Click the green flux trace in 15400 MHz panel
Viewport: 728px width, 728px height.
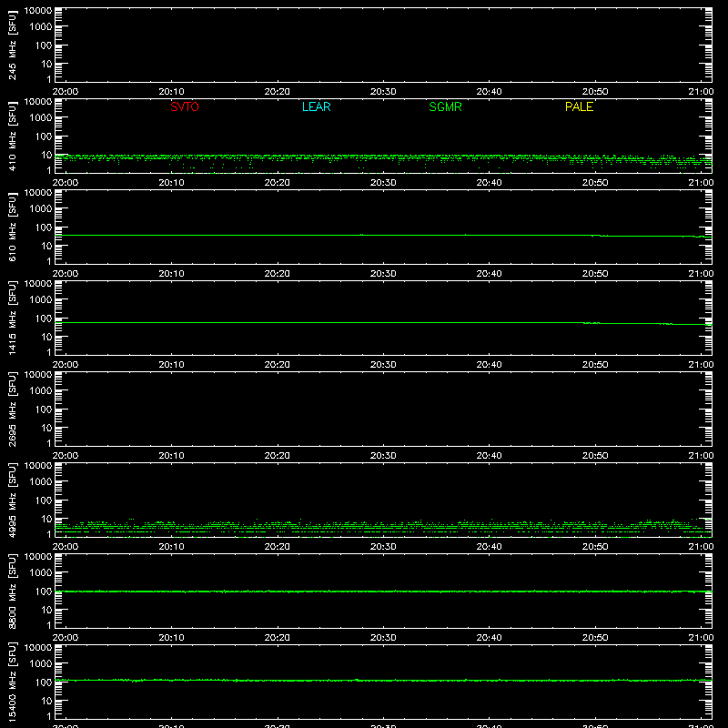pos(383,681)
